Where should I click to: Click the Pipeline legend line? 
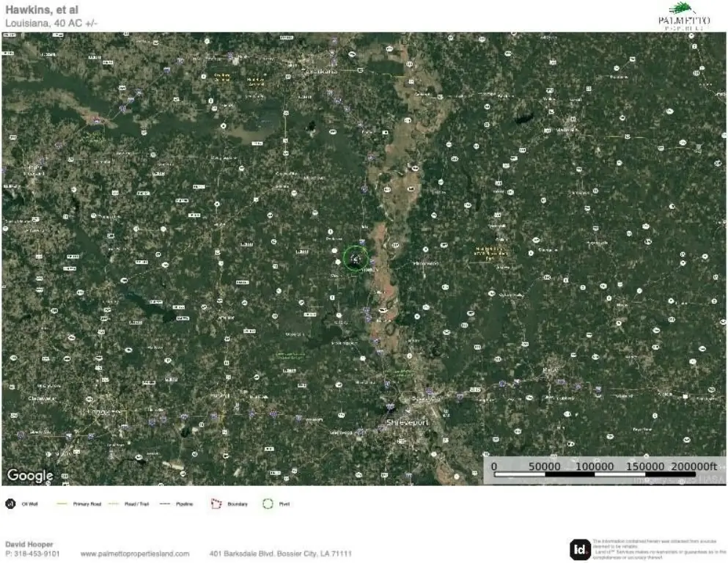coord(165,504)
